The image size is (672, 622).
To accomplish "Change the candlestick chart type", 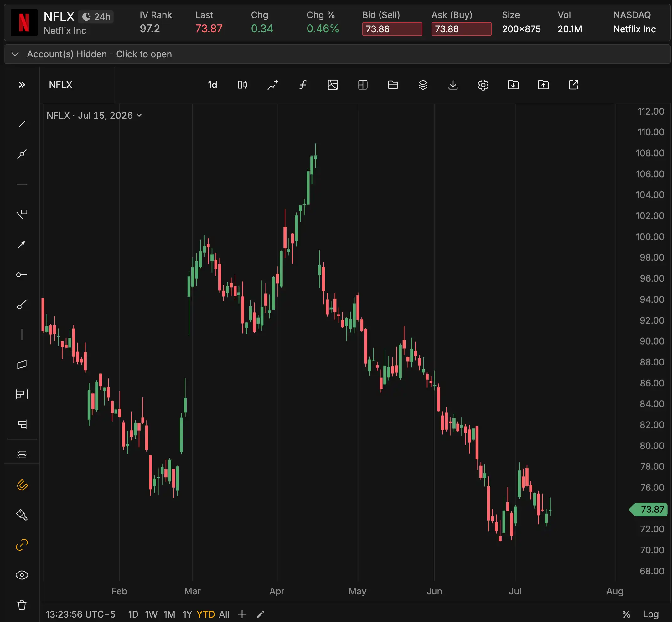I will tap(242, 85).
